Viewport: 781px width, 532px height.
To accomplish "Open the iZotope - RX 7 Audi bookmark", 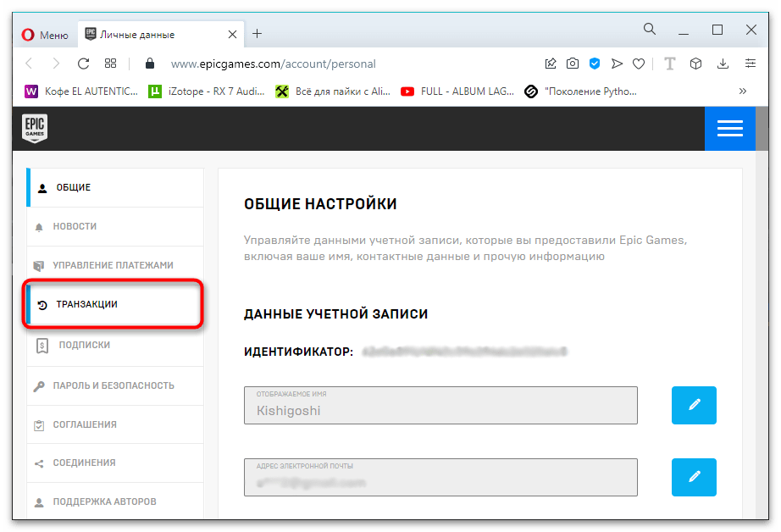I will pos(207,91).
